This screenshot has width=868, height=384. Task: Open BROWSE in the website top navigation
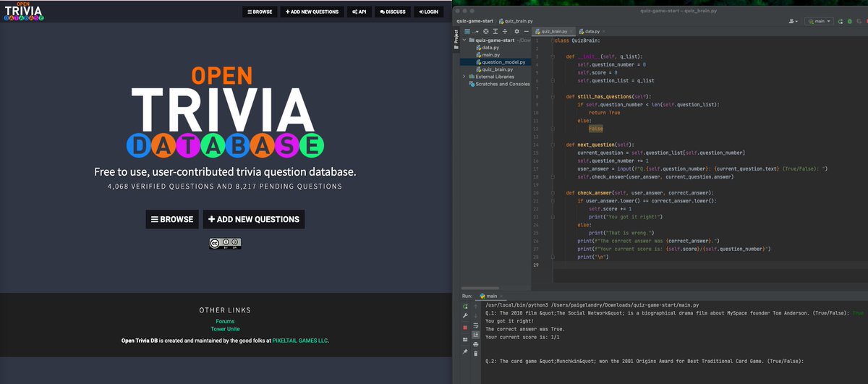click(260, 12)
